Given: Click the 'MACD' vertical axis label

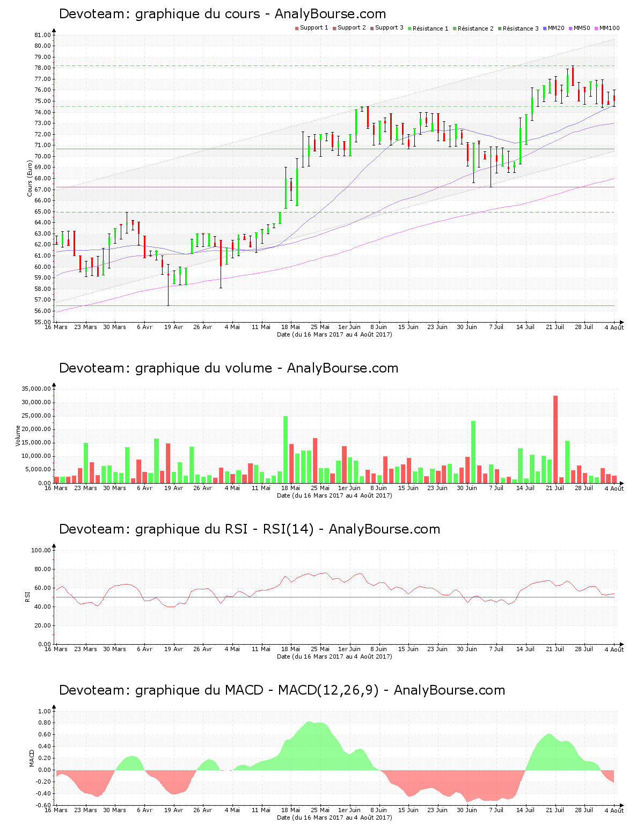Looking at the screenshot, I should pos(32,758).
